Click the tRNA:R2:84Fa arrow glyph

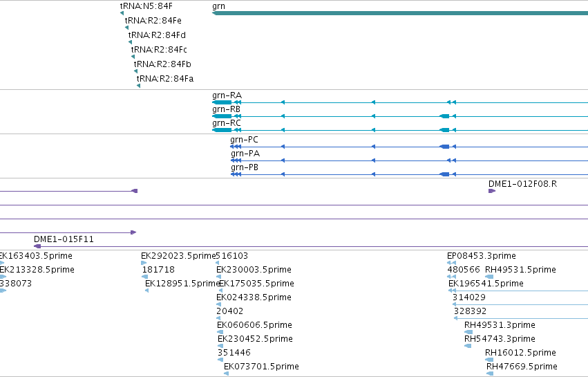tap(138, 86)
